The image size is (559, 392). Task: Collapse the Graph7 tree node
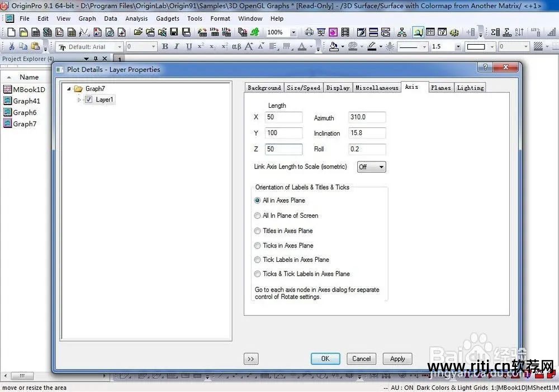[69, 89]
